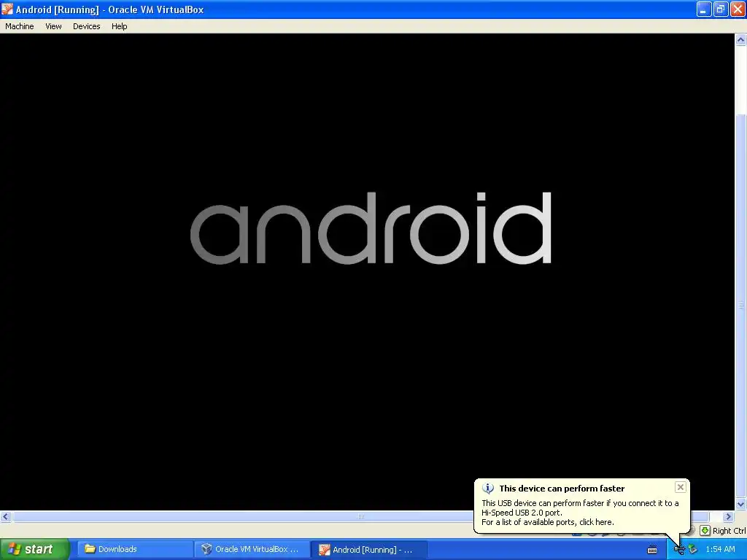Click horizontal scrollbar right arrow
Image resolution: width=747 pixels, height=560 pixels.
click(729, 517)
